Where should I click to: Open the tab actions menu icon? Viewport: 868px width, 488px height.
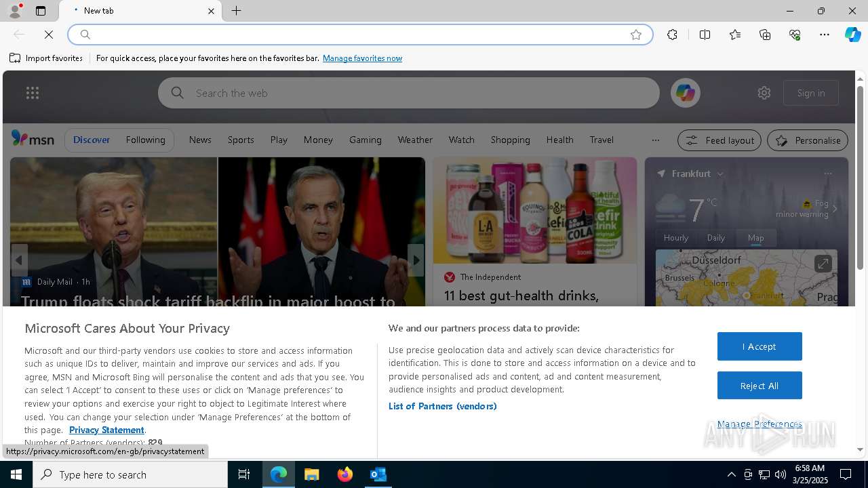coord(41,11)
